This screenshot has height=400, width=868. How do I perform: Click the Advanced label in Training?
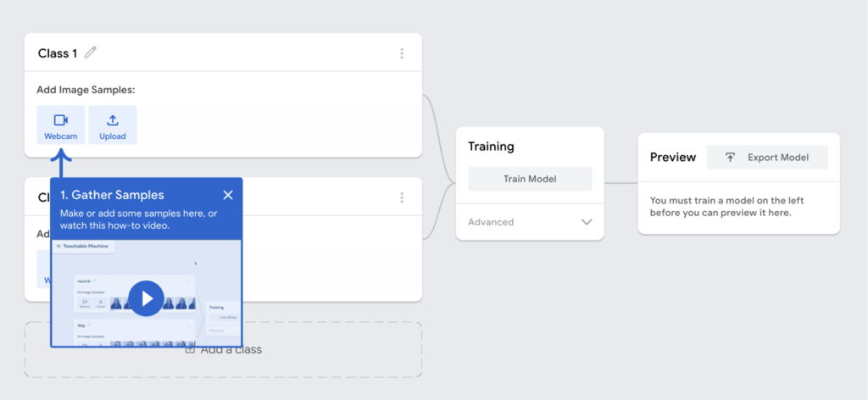point(491,222)
